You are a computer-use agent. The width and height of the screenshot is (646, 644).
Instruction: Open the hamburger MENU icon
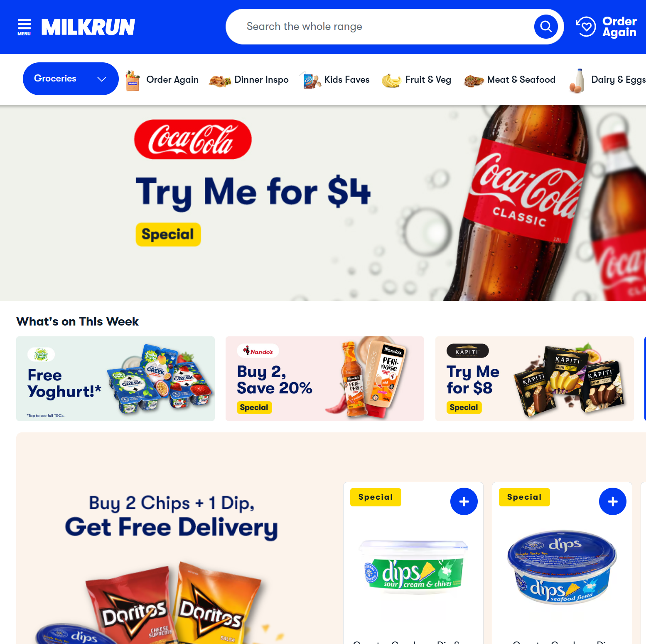coord(24,27)
